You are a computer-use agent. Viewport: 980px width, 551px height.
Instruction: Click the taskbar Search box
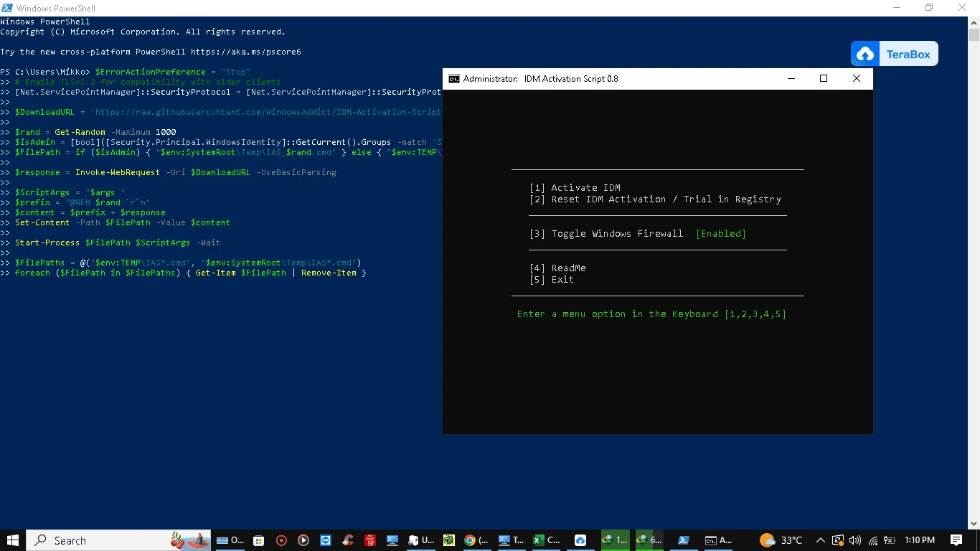coord(119,540)
